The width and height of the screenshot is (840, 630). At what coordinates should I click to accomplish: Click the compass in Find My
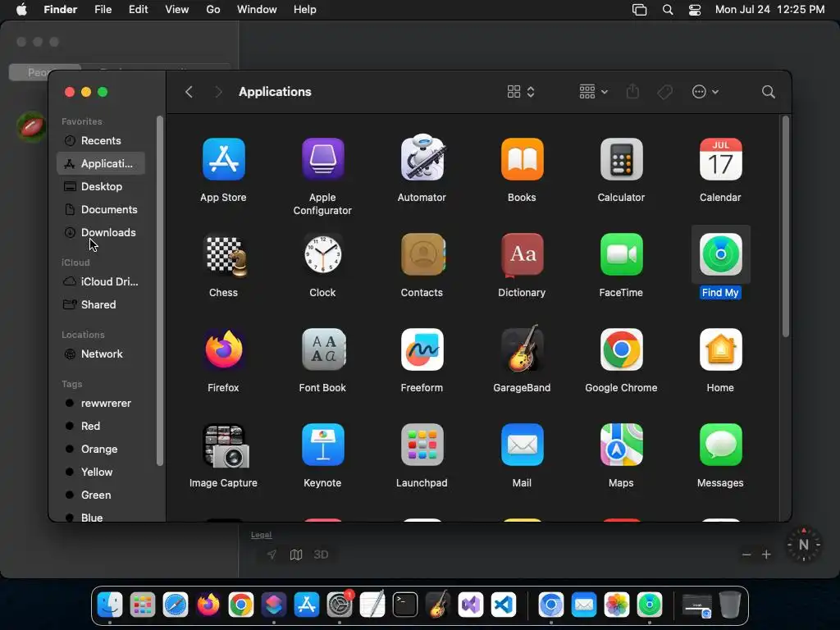[x=804, y=545]
